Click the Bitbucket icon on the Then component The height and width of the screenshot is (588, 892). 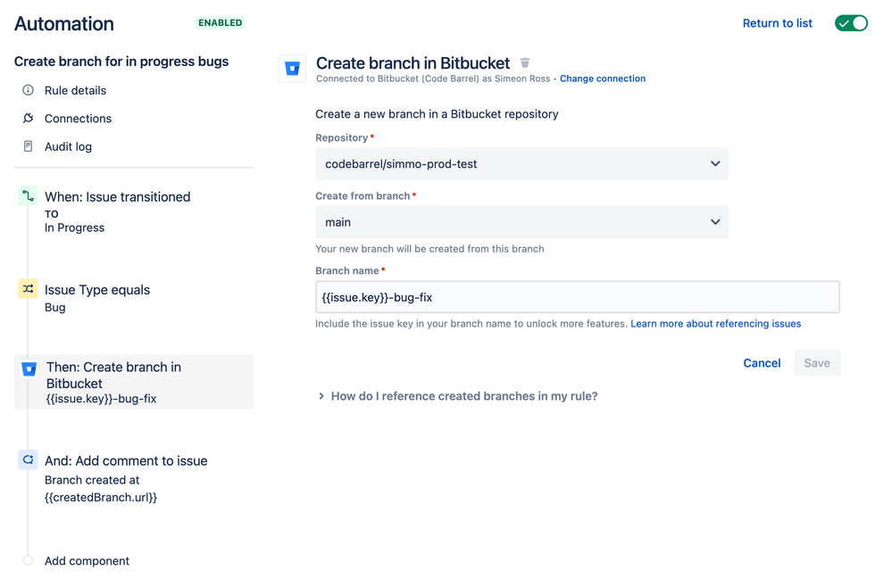click(28, 367)
